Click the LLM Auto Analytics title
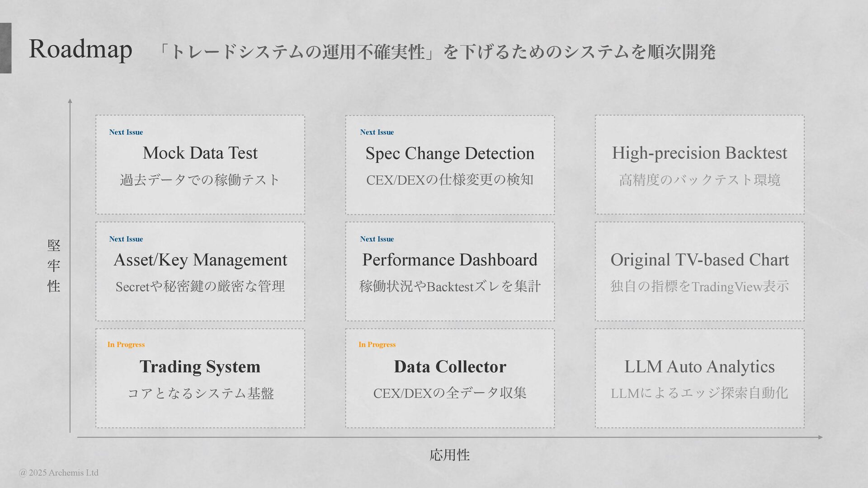 (699, 366)
